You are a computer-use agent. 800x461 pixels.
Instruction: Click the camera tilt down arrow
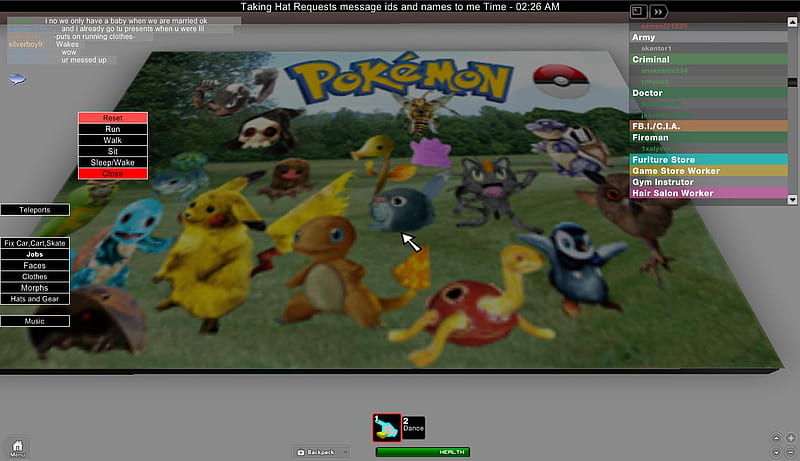(776, 452)
